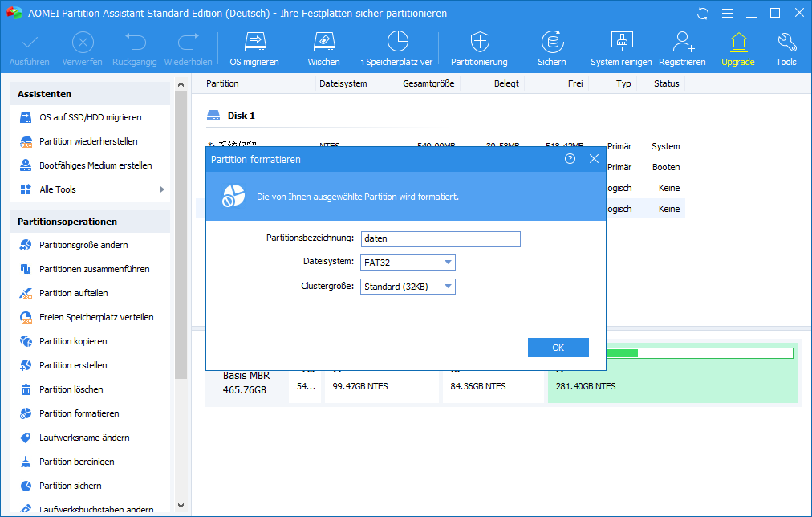Select the Wischen tool in toolbar

(323, 48)
